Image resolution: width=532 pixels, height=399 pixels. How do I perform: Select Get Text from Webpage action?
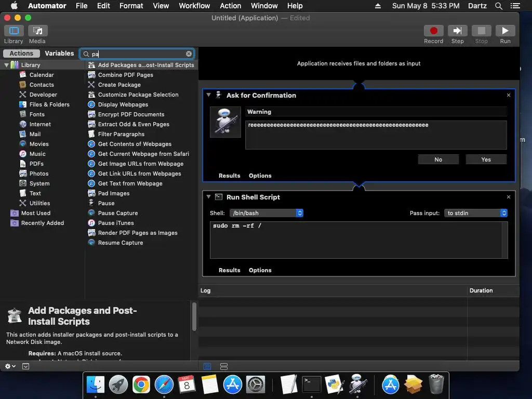point(130,183)
